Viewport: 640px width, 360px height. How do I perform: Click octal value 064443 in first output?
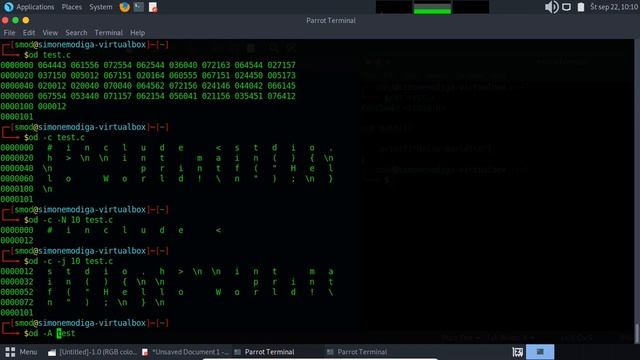52,65
